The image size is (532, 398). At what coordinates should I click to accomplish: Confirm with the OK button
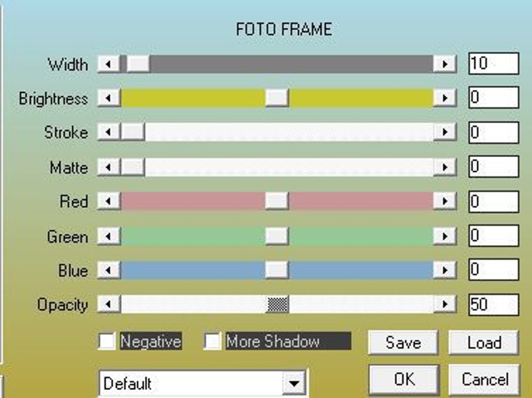click(x=403, y=379)
